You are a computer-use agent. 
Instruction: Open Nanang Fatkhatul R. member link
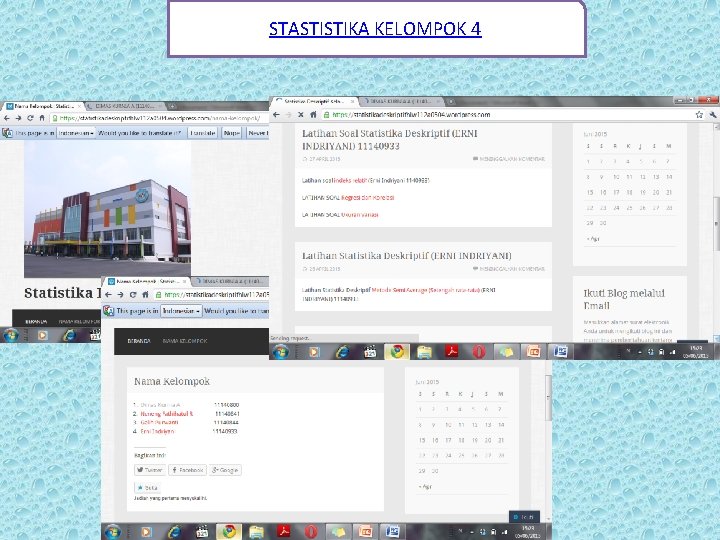pyautogui.click(x=167, y=414)
